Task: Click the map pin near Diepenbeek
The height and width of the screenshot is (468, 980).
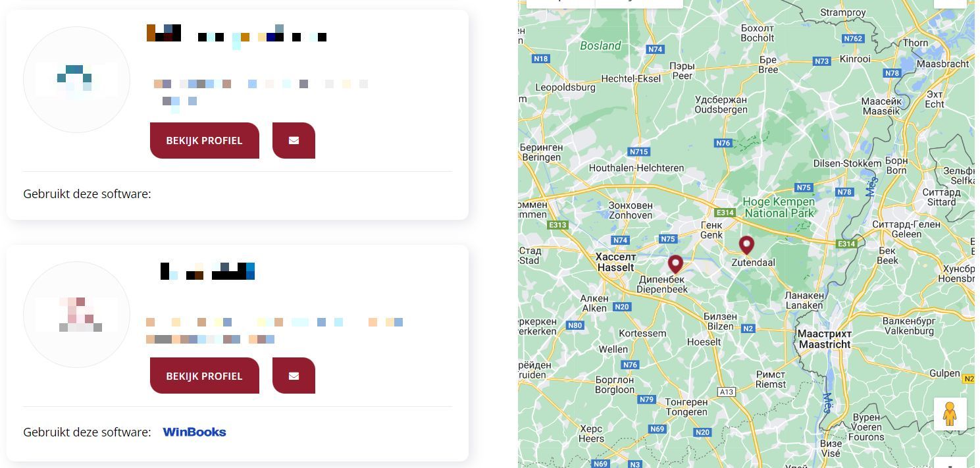Action: (x=675, y=264)
